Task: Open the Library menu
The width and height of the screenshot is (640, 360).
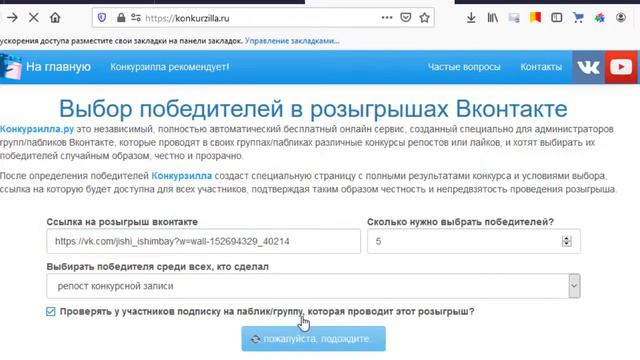Action: coord(493,18)
